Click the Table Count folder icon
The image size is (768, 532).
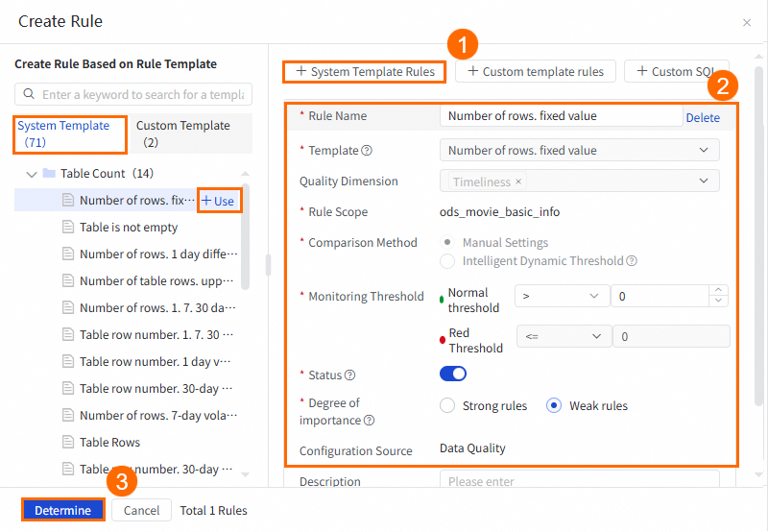49,174
